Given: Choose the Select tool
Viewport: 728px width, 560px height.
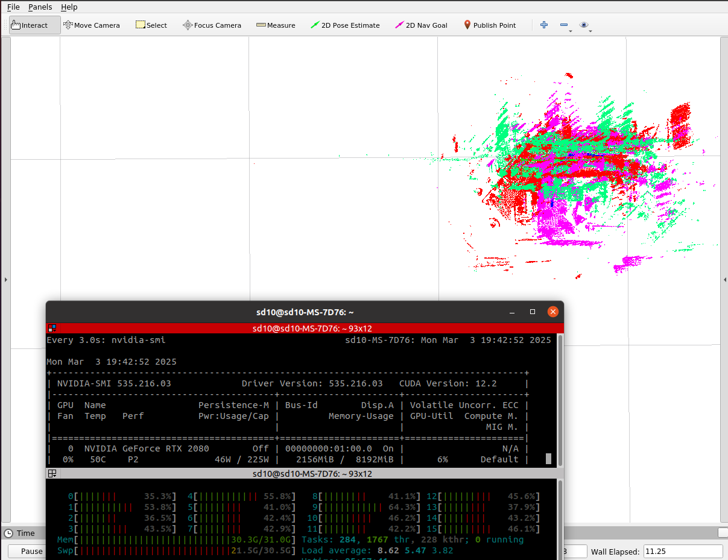Looking at the screenshot, I should (151, 25).
